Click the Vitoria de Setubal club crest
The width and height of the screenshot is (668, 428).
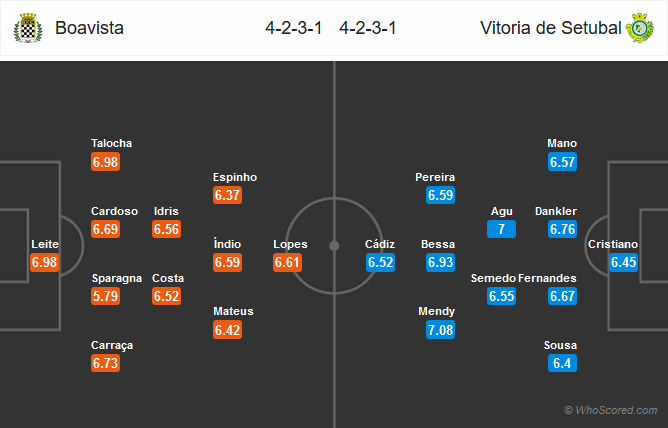coord(639,28)
